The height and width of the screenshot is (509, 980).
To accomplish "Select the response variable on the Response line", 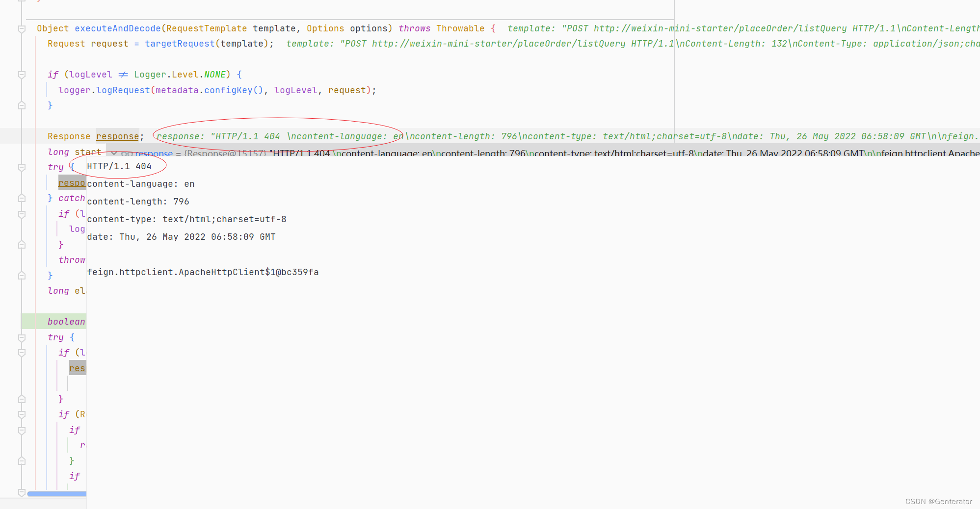I will point(117,136).
